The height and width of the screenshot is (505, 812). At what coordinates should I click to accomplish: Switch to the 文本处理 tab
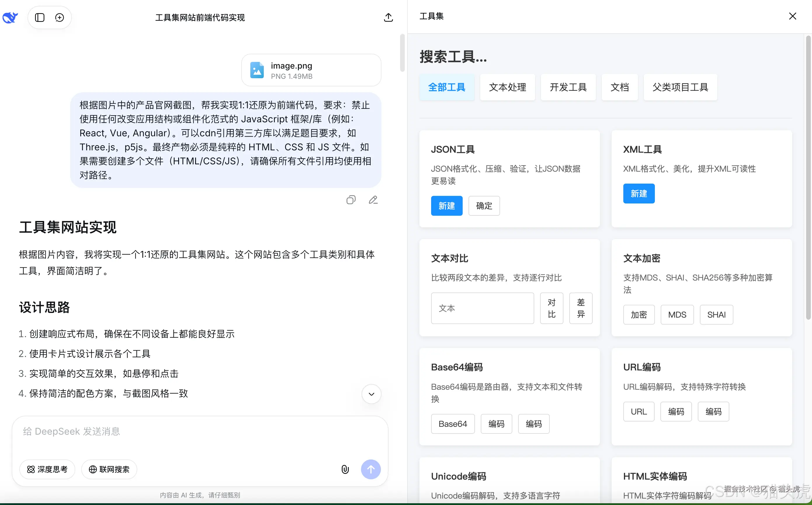click(507, 87)
